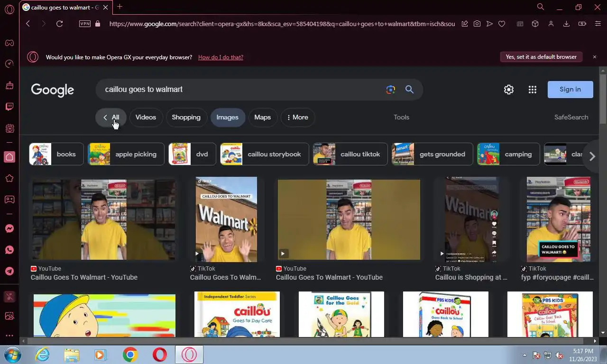Open GX Control speedometer icon
Screen dimensions: 607x364
9,64
